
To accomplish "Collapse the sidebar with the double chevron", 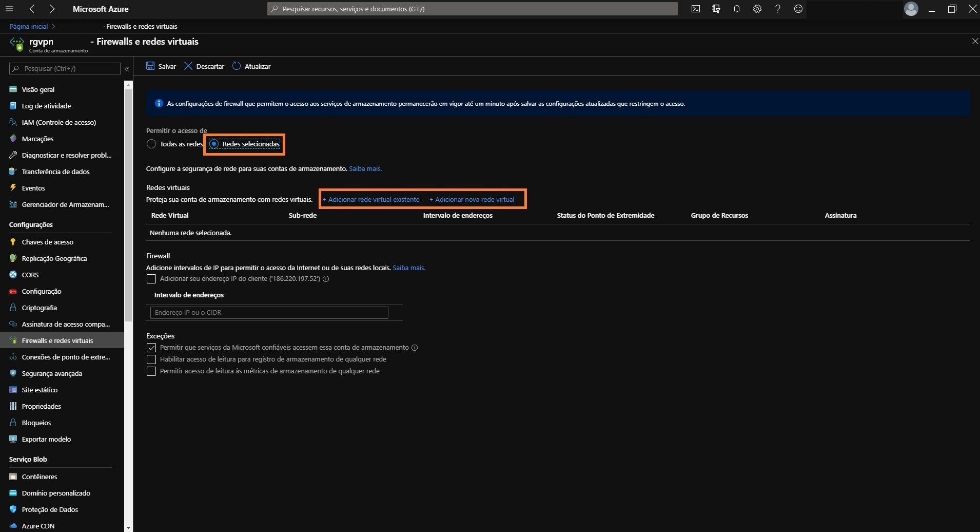I will click(x=127, y=69).
